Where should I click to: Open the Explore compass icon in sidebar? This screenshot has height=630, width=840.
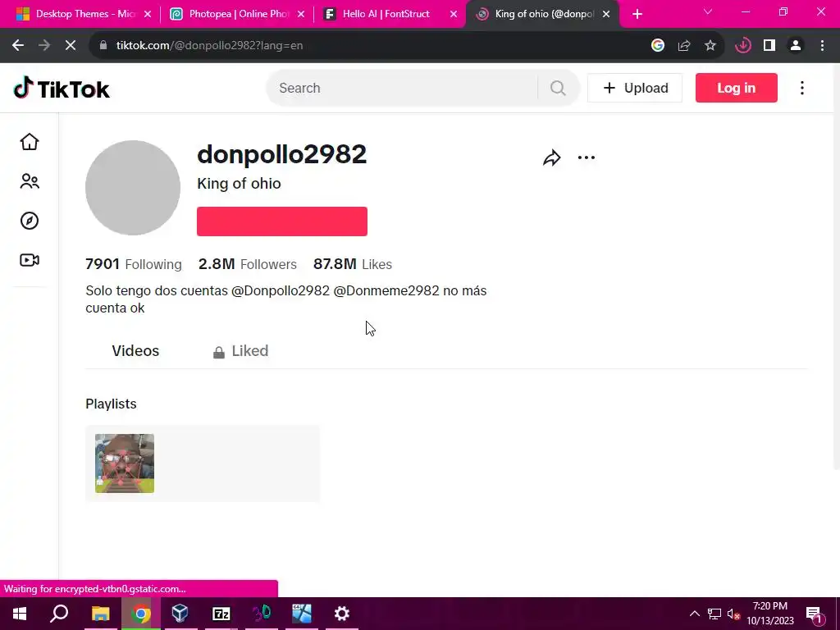point(30,221)
